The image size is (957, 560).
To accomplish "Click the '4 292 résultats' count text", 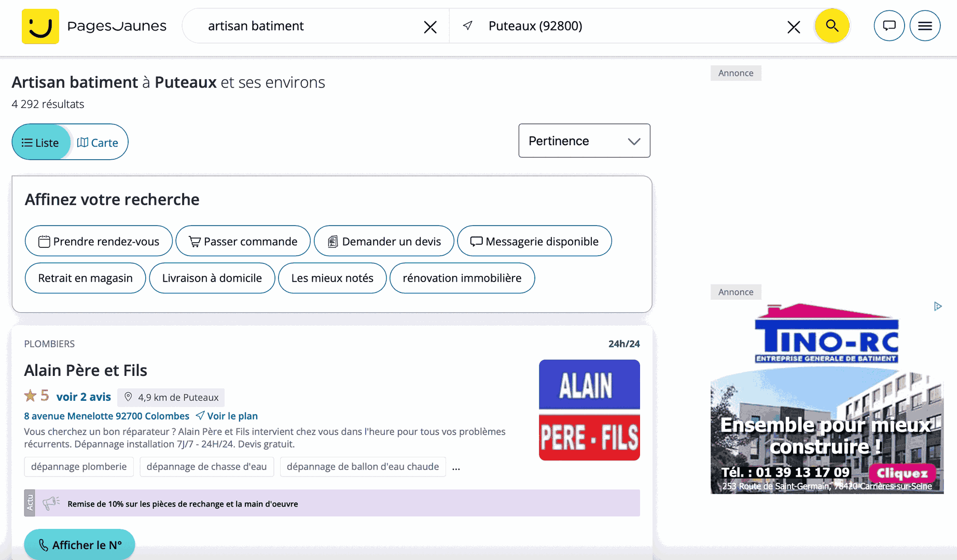I will (48, 104).
